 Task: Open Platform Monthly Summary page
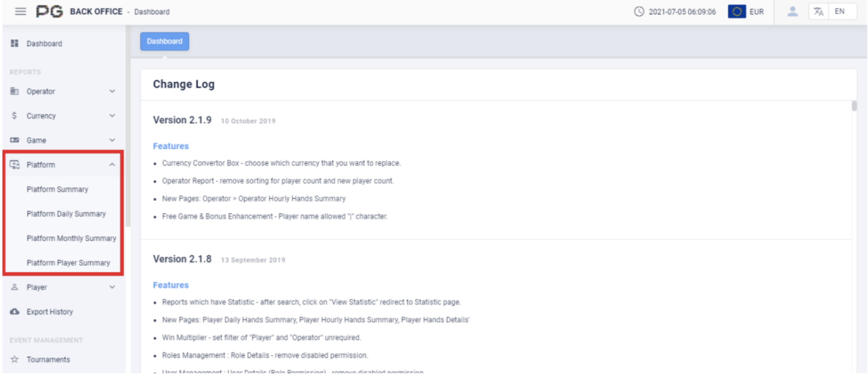coord(71,238)
